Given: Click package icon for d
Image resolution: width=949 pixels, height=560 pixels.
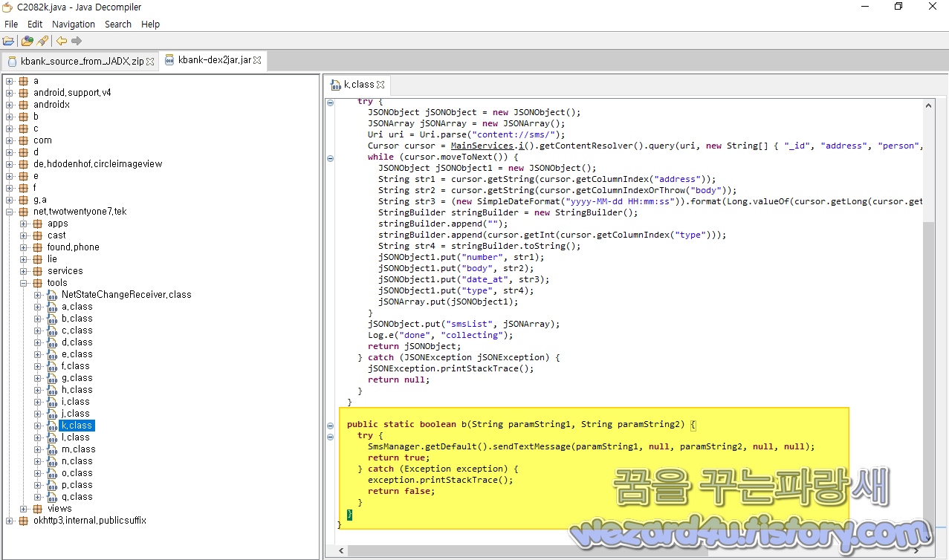Looking at the screenshot, I should click(24, 152).
